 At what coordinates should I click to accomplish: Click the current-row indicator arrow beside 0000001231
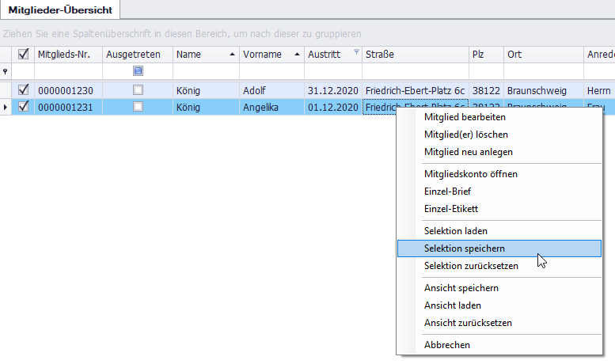[6, 106]
